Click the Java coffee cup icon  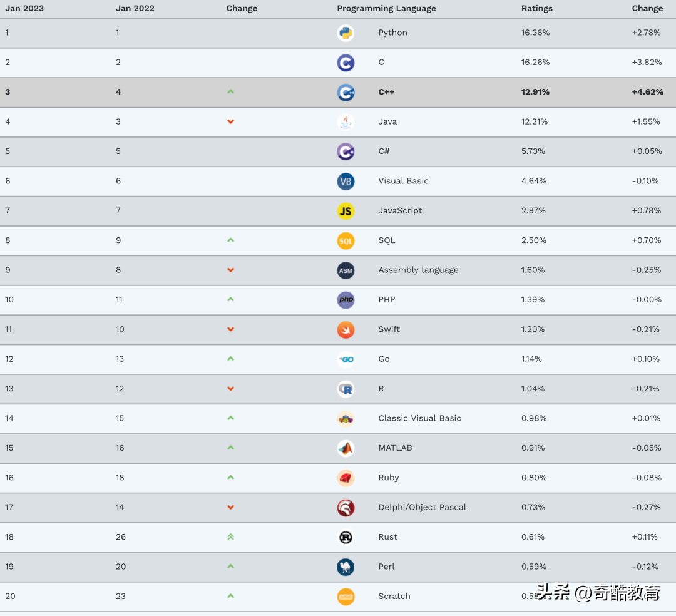[346, 122]
